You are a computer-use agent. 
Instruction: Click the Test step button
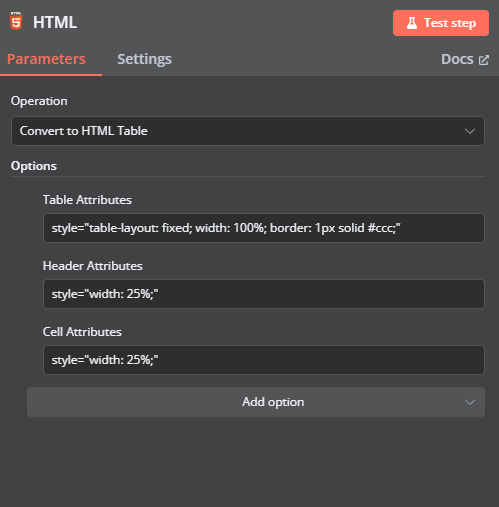click(441, 23)
